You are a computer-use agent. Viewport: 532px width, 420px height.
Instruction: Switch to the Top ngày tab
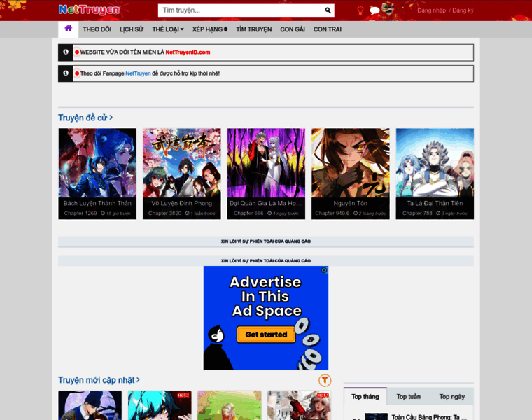click(x=452, y=397)
